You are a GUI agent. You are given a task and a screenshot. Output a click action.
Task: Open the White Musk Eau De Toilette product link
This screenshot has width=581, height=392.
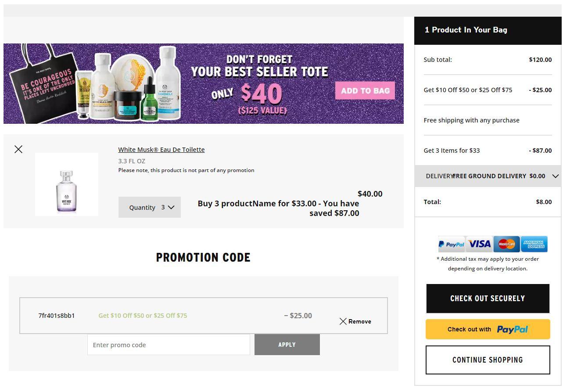click(x=161, y=149)
